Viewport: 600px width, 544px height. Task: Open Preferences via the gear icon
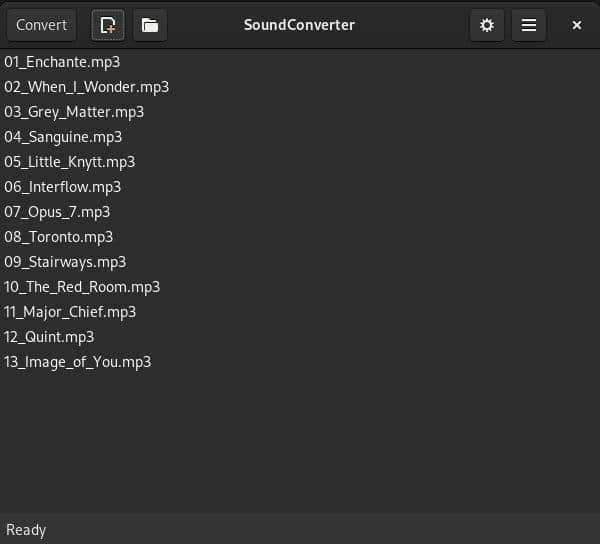[487, 25]
